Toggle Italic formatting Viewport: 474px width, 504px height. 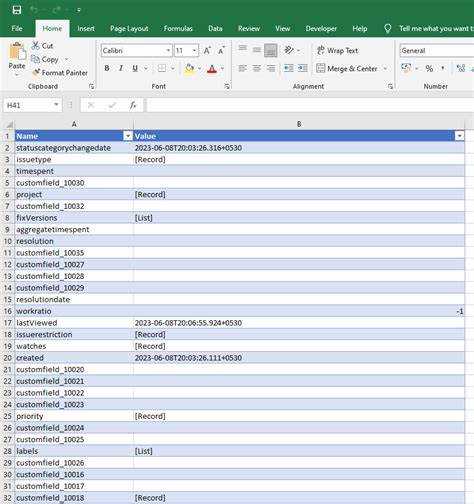click(x=121, y=68)
